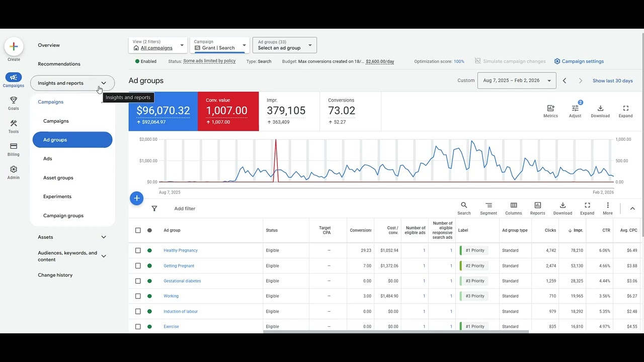Expand Audiences, keywords, and content

pyautogui.click(x=72, y=256)
